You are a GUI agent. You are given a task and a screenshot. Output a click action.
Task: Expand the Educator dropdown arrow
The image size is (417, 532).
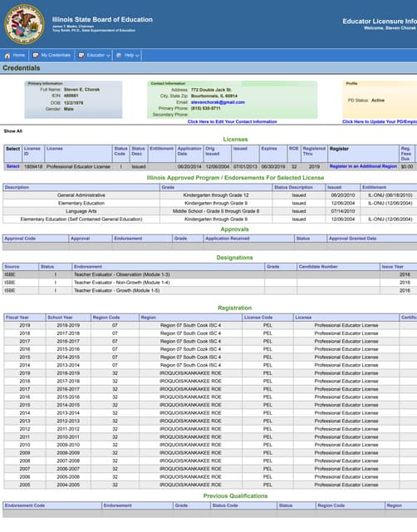tap(108, 56)
